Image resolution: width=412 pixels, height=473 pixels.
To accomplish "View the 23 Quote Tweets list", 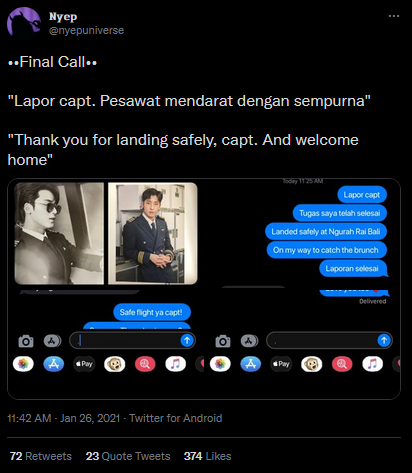I will click(128, 456).
